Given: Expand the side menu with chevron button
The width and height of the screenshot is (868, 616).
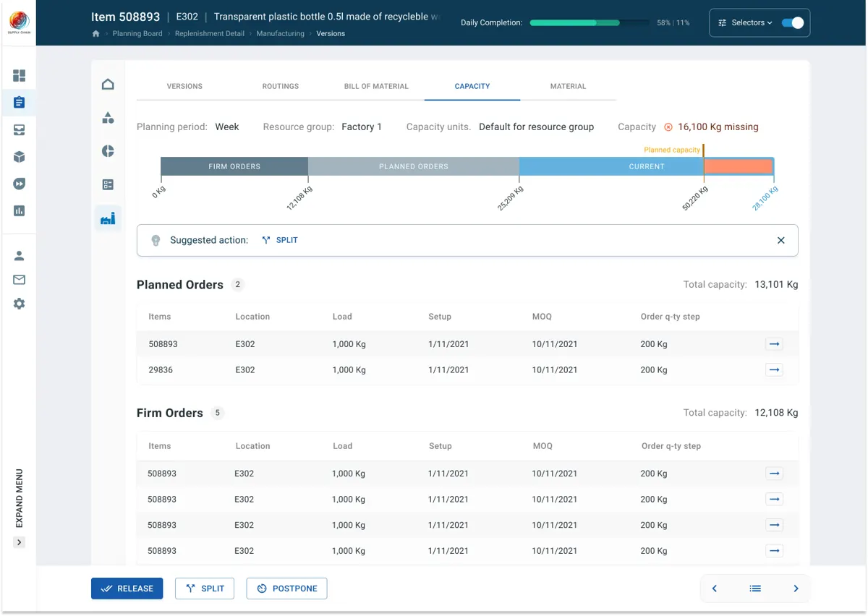Looking at the screenshot, I should pyautogui.click(x=20, y=542).
